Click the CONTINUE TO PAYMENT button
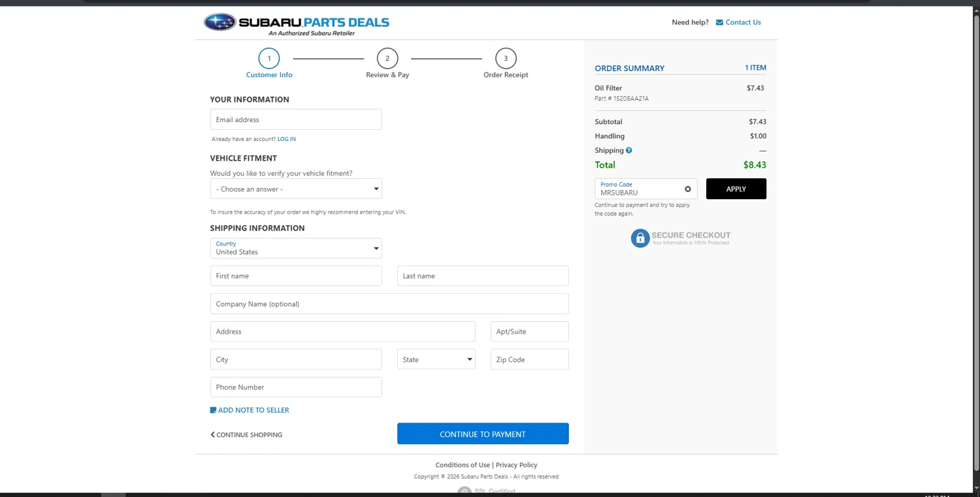The height and width of the screenshot is (497, 980). pyautogui.click(x=483, y=434)
